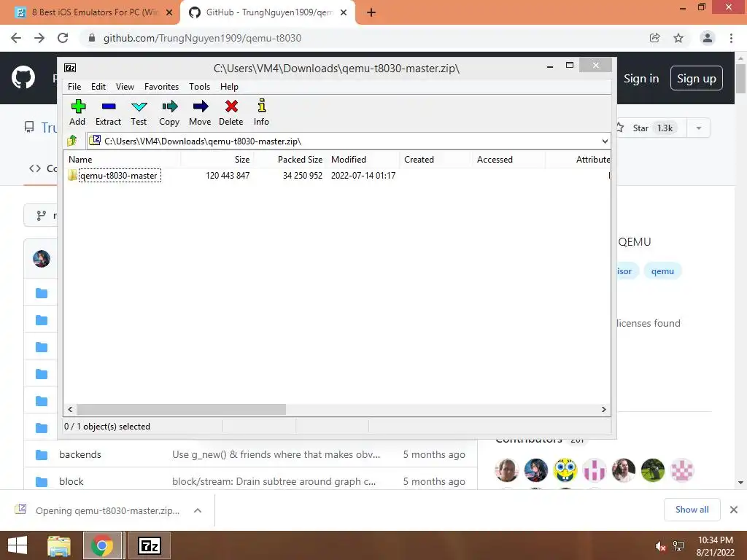The width and height of the screenshot is (747, 560).
Task: Click the 7-Zip taskbar icon
Action: tap(150, 545)
